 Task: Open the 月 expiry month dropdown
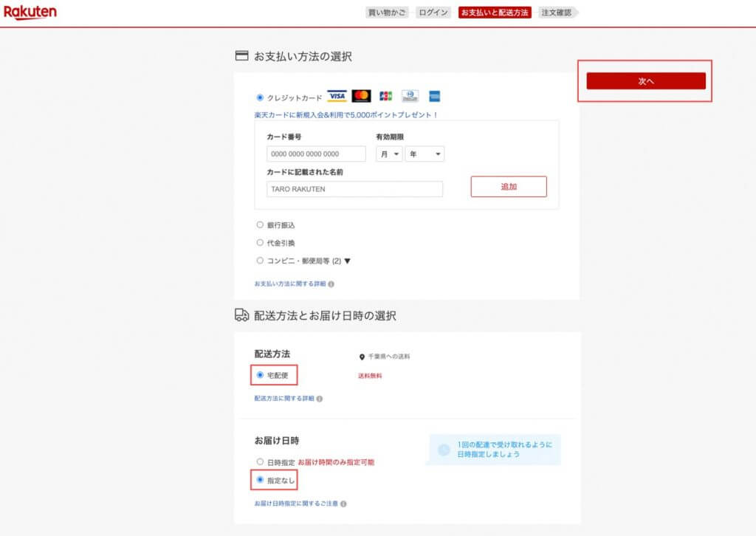click(x=389, y=154)
